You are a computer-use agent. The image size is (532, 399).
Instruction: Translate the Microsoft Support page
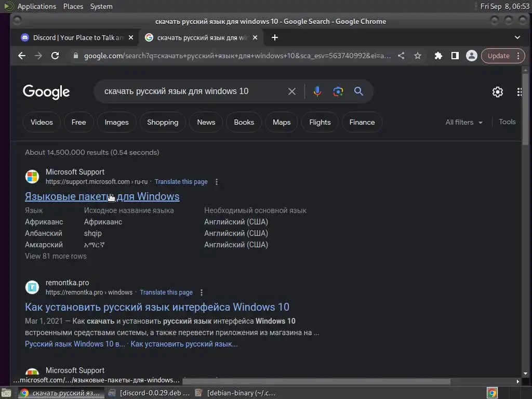(x=181, y=182)
